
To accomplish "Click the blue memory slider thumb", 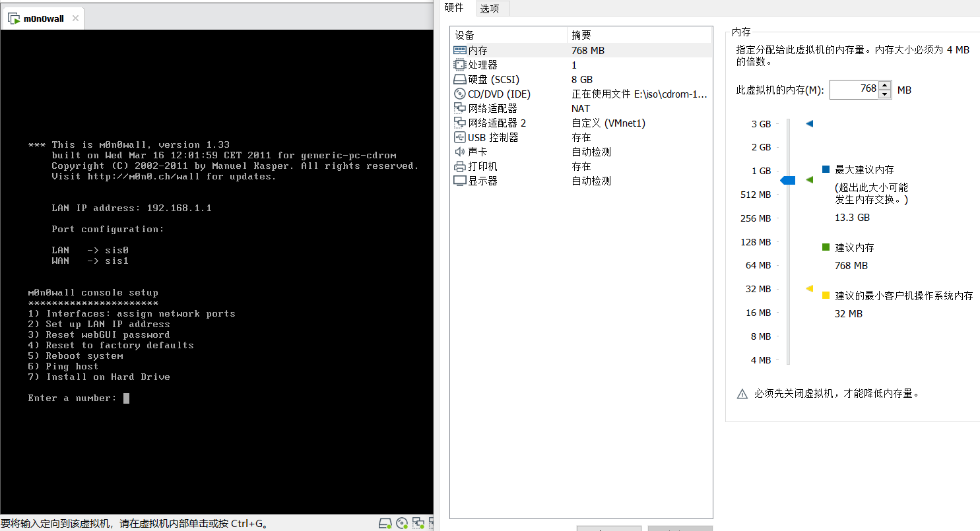I will click(x=787, y=180).
